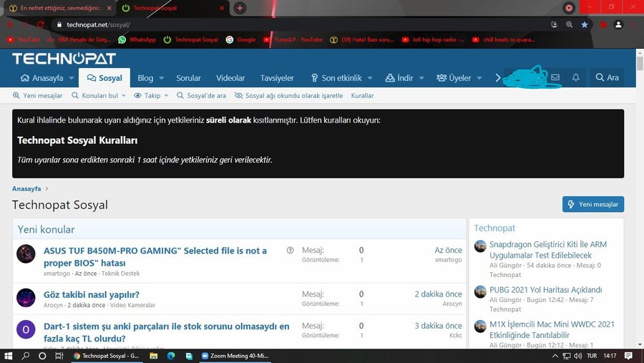Click the blue Yeni mesajlar button
The image size is (644, 363).
pos(593,204)
